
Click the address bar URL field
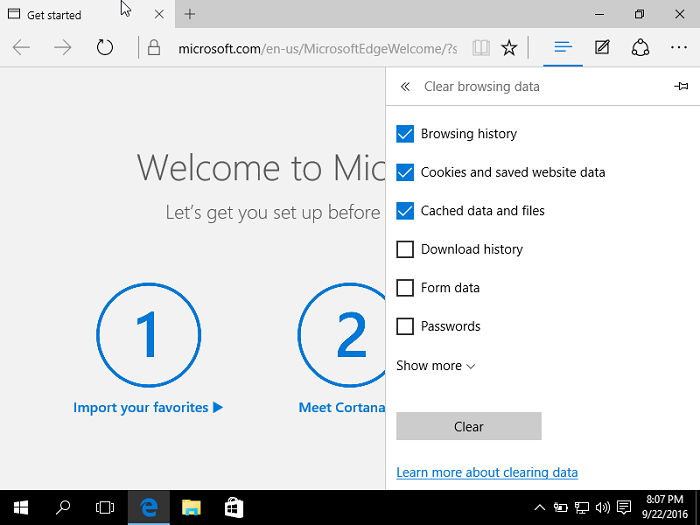317,48
